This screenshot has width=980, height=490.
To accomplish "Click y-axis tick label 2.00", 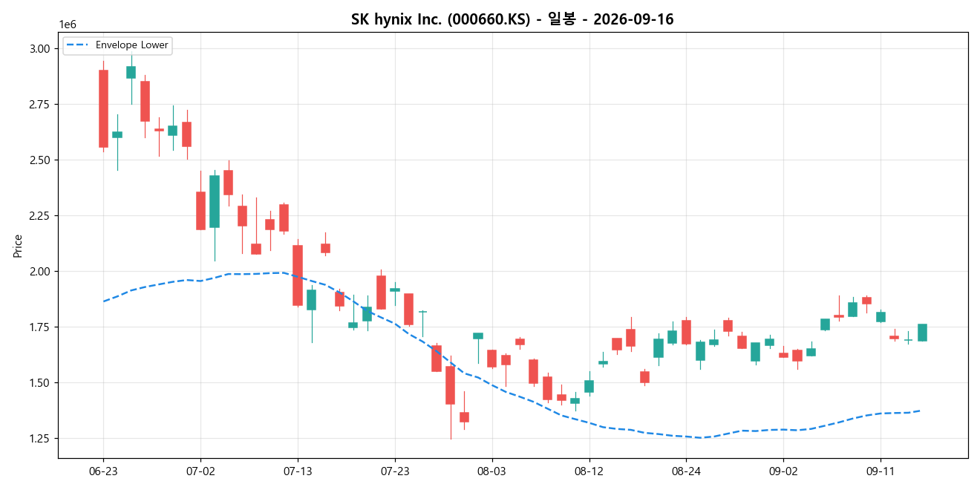I will tap(41, 271).
